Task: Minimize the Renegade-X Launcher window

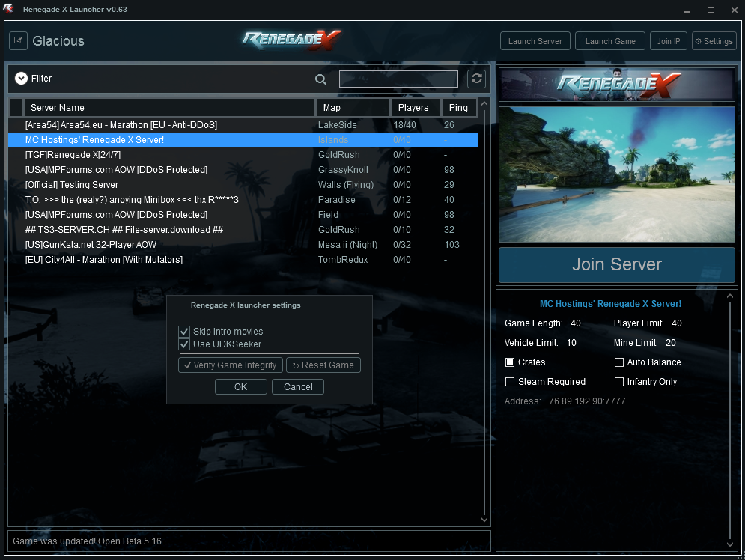Action: [687, 10]
